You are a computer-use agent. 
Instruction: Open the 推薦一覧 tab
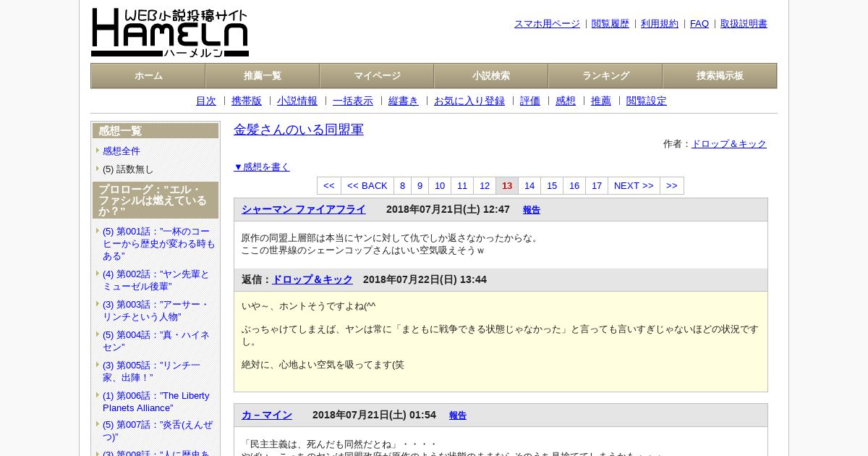[263, 76]
